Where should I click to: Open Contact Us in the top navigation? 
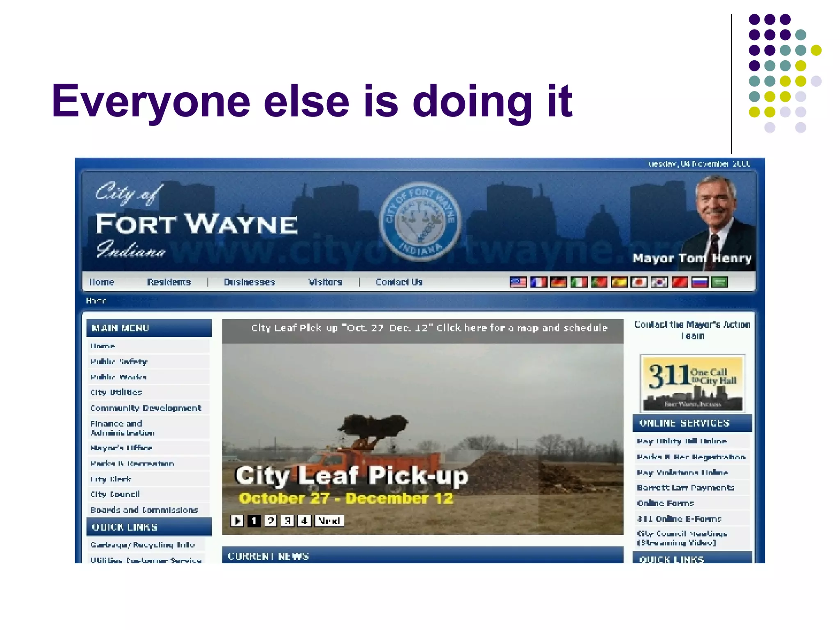point(399,282)
